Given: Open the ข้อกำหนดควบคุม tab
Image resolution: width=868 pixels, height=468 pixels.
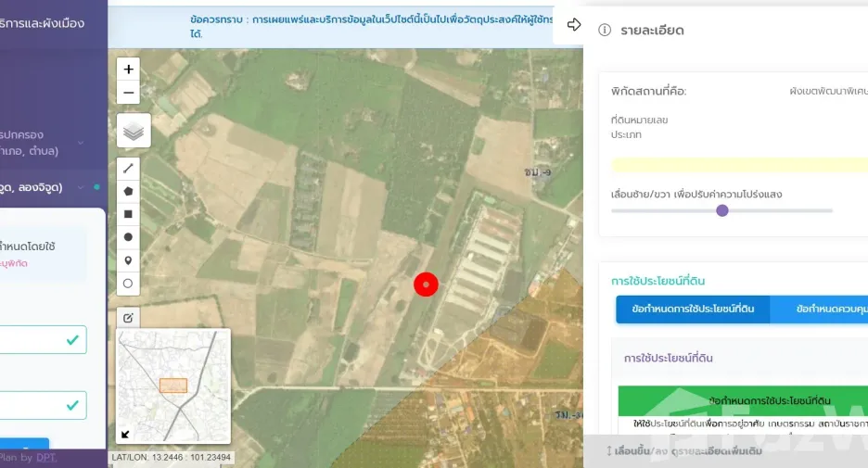Looking at the screenshot, I should pyautogui.click(x=819, y=310).
